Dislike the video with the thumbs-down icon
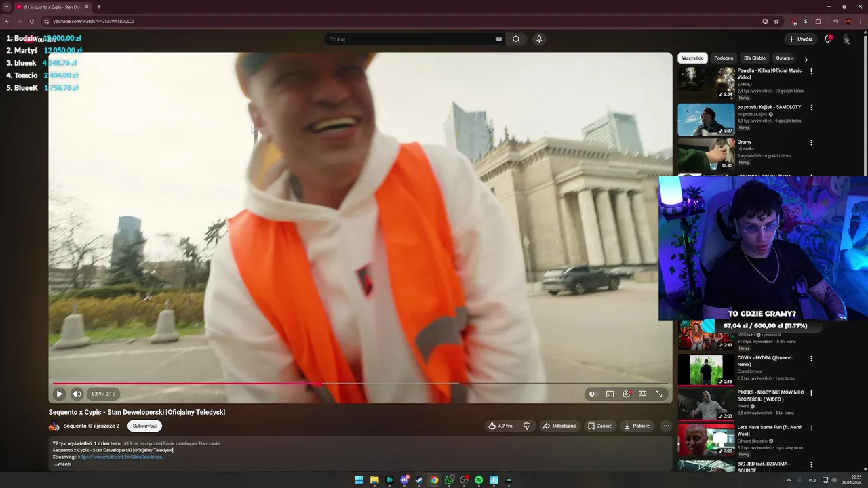The image size is (868, 488). tap(527, 426)
